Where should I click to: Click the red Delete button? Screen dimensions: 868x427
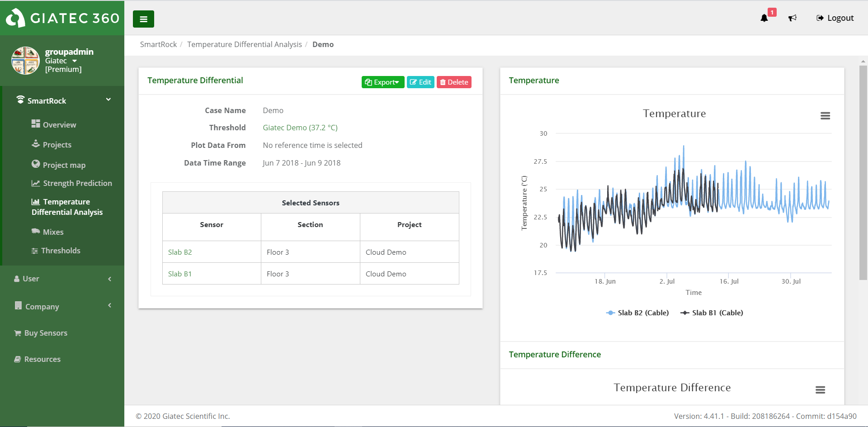click(x=454, y=82)
